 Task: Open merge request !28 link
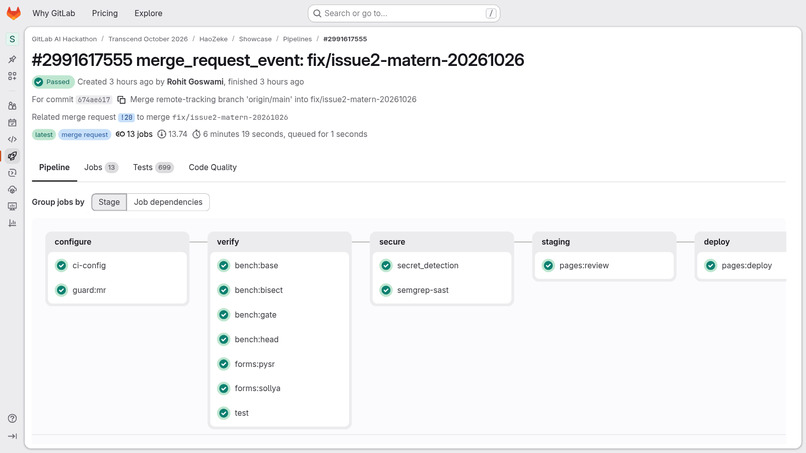pyautogui.click(x=126, y=117)
